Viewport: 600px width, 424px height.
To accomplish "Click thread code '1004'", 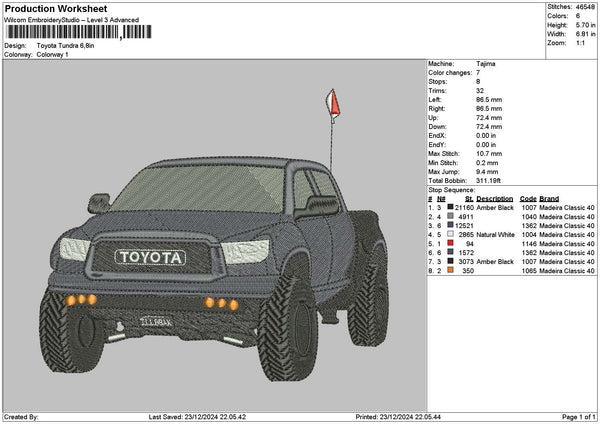I will point(529,235).
